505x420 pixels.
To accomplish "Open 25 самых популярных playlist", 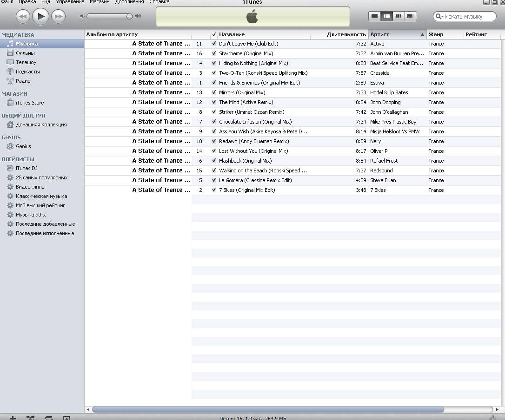I will (x=42, y=177).
